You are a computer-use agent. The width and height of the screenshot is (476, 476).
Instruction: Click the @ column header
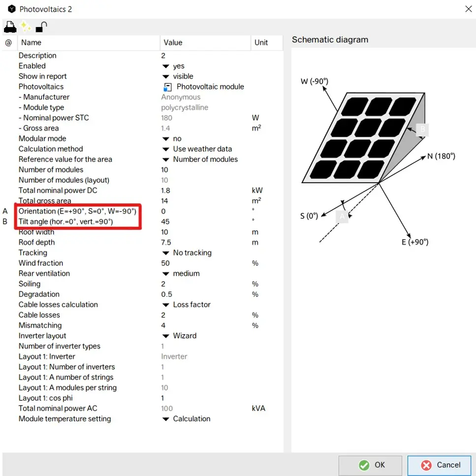click(x=8, y=43)
